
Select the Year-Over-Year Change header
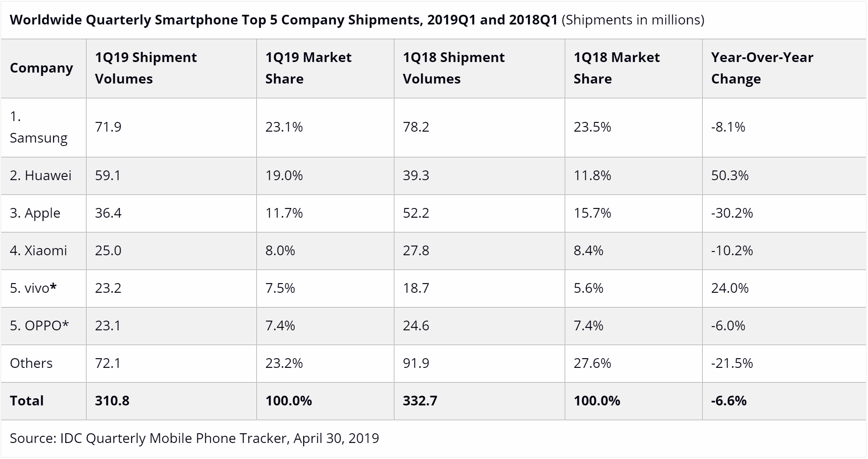[x=762, y=68]
